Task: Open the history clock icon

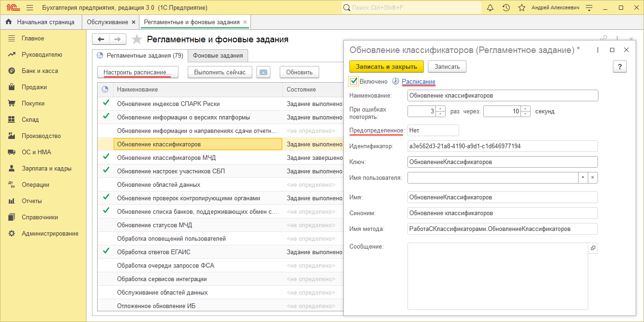Action: [506, 8]
